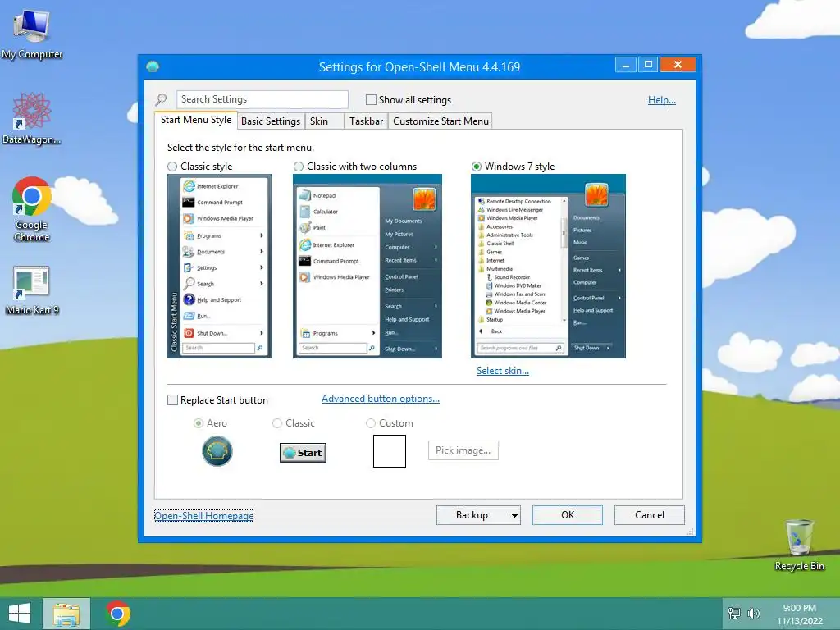Click the Aero shell start button image

click(x=217, y=451)
